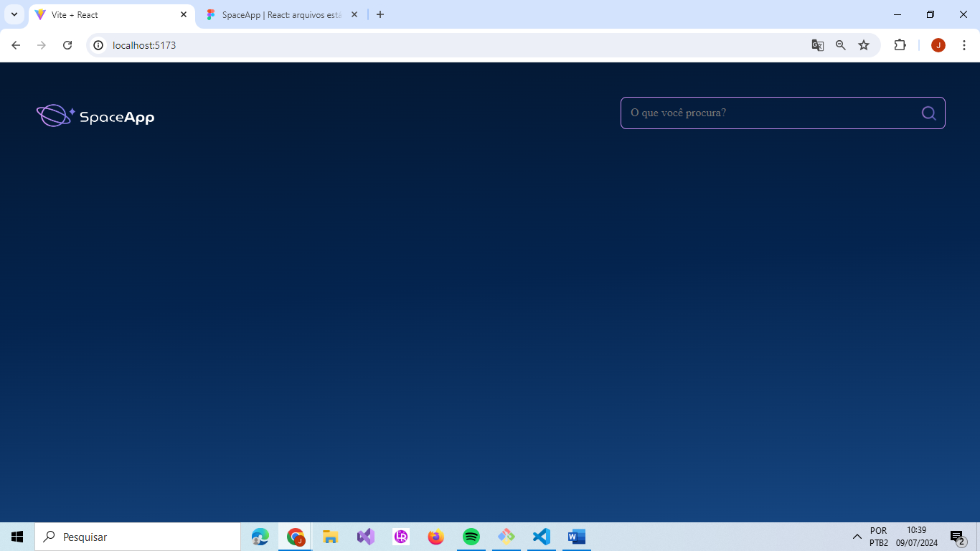Click the magnifier icon inside the search field
This screenshot has height=551, width=980.
coord(928,113)
